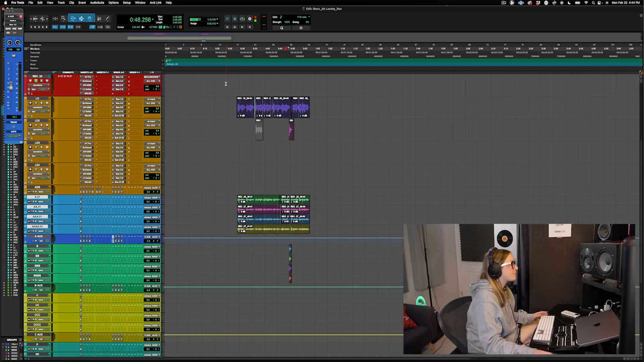Image resolution: width=644 pixels, height=362 pixels.
Task: Click memory location zoom preset 1
Action: [31, 27]
